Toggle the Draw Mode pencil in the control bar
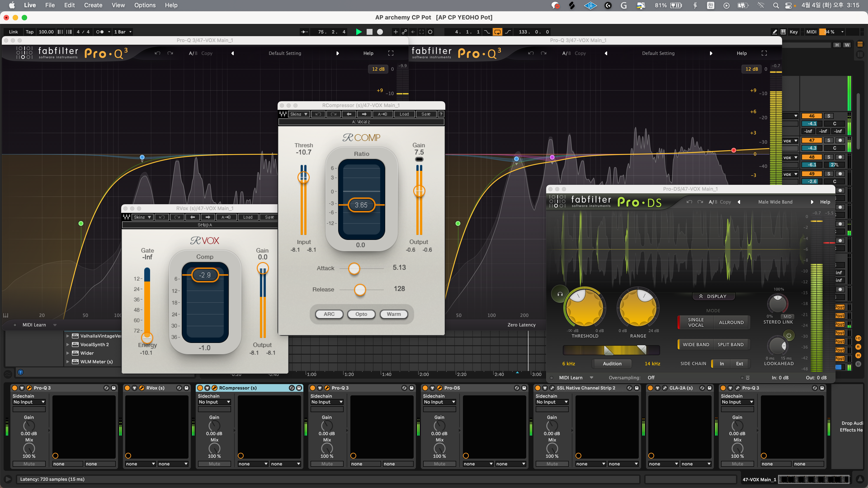Screen dimensions: 868x488 click(775, 32)
